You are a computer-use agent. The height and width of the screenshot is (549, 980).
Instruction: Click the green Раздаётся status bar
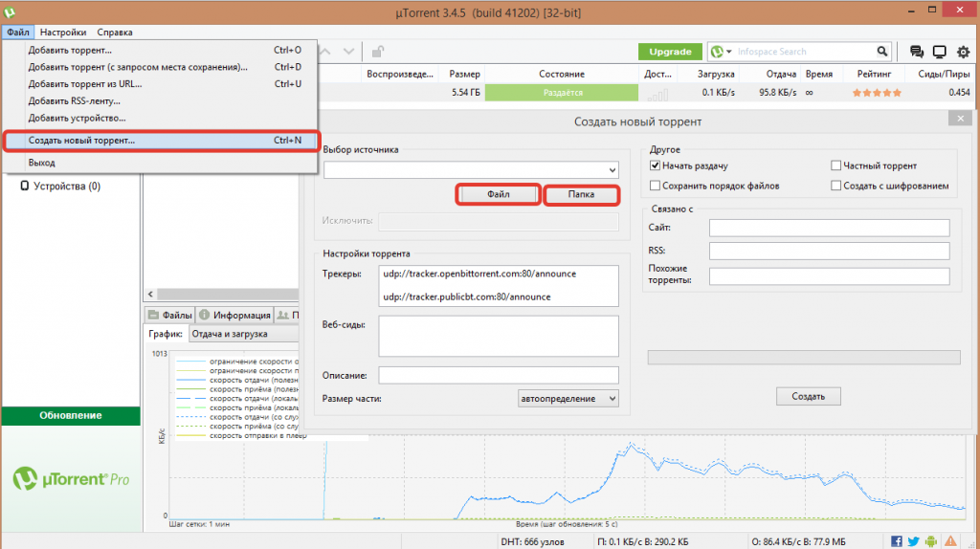[562, 93]
